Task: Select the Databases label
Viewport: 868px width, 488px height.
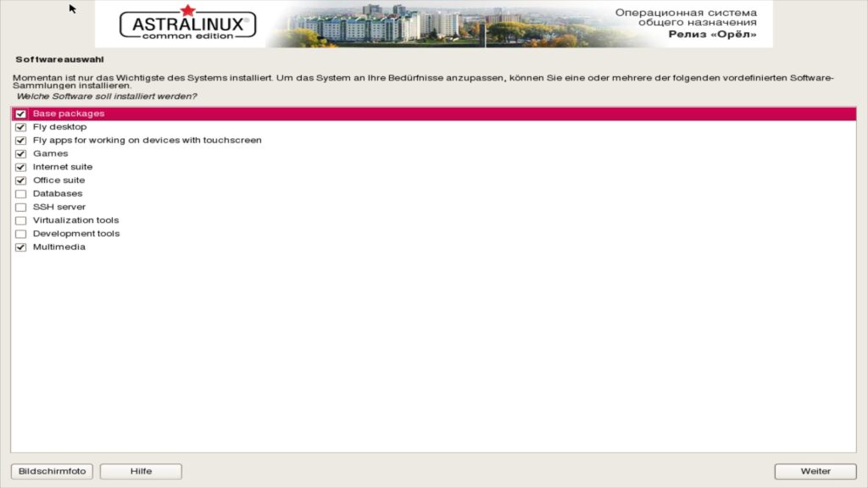Action: click(58, 193)
